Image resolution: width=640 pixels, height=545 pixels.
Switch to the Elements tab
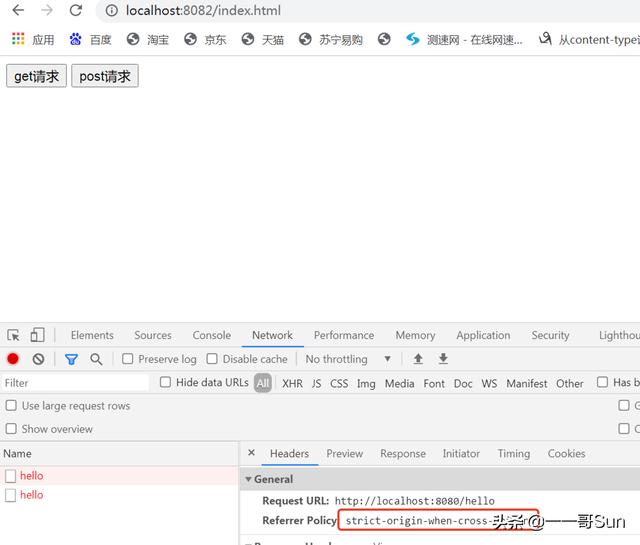click(x=92, y=335)
